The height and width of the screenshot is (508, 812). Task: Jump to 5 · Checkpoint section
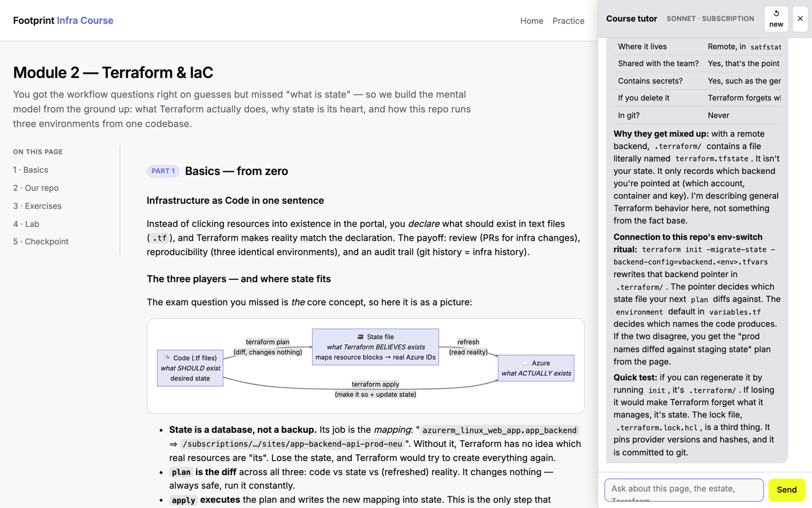pyautogui.click(x=41, y=242)
